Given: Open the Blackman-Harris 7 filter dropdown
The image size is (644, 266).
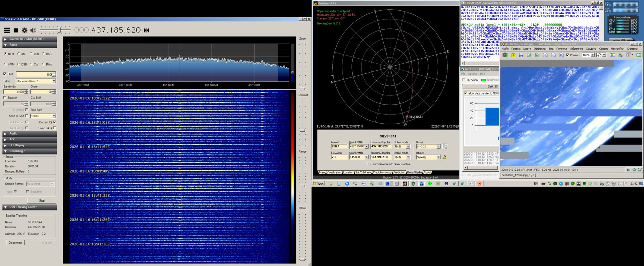Looking at the screenshot, I should (x=54, y=81).
